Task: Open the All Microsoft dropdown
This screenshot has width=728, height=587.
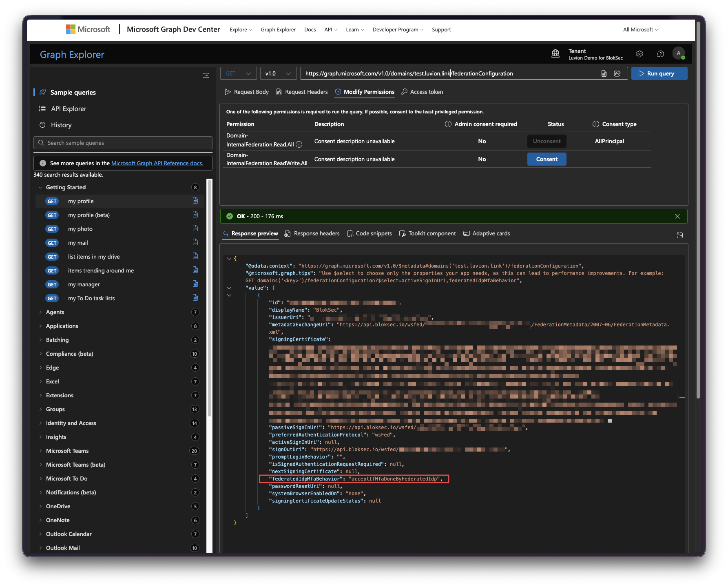Action: click(641, 29)
